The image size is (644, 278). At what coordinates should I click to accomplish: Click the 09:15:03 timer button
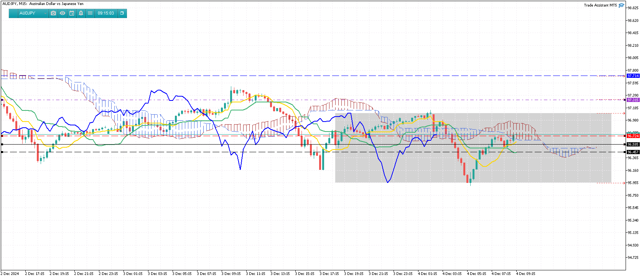click(x=106, y=13)
